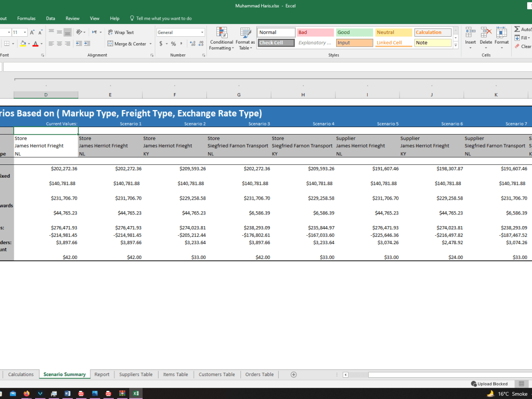Image resolution: width=532 pixels, height=399 pixels.
Task: Switch to the Review ribbon tab
Action: point(72,18)
